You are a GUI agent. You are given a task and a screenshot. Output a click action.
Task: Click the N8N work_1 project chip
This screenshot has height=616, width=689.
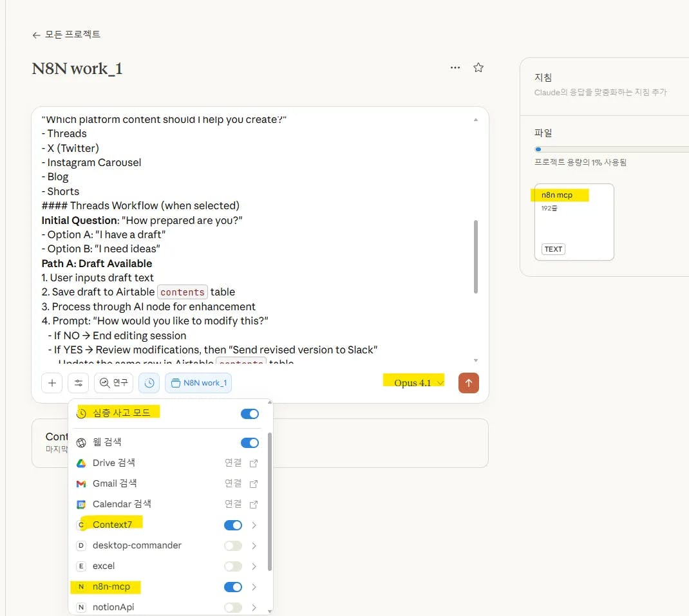pyautogui.click(x=198, y=383)
